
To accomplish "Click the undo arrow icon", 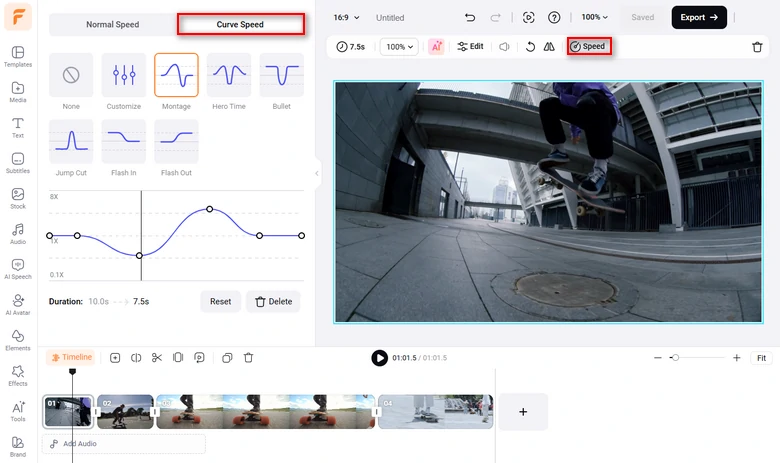I will [x=470, y=17].
